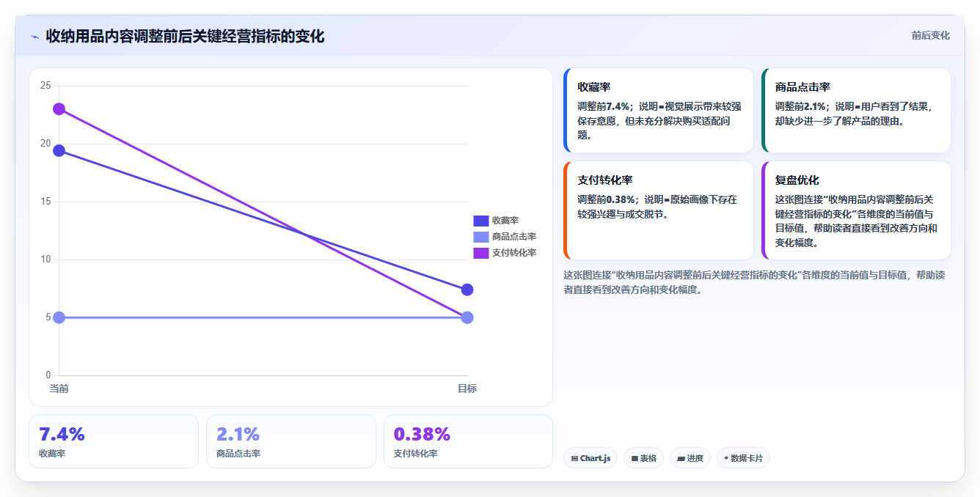Click the page title 收纳用品内容调整前后关键经营指标的变化
This screenshot has width=980, height=497.
click(x=185, y=36)
